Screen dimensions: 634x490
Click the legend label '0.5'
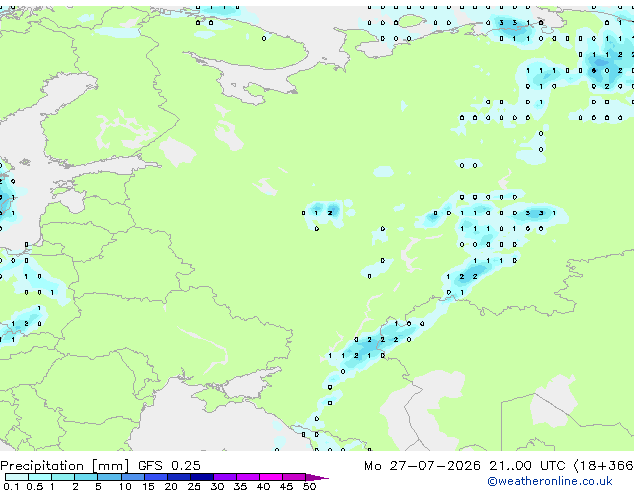coord(35,486)
